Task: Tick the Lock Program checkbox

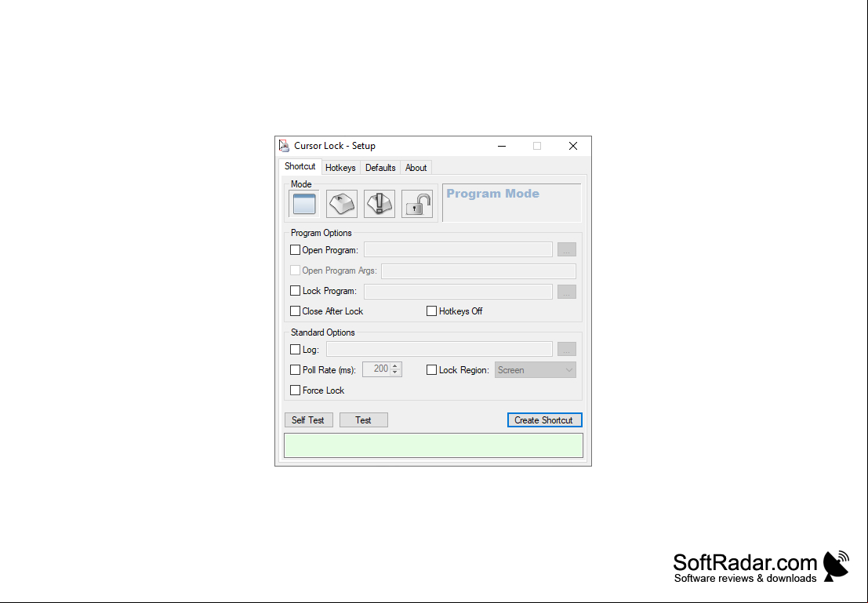Action: [295, 291]
